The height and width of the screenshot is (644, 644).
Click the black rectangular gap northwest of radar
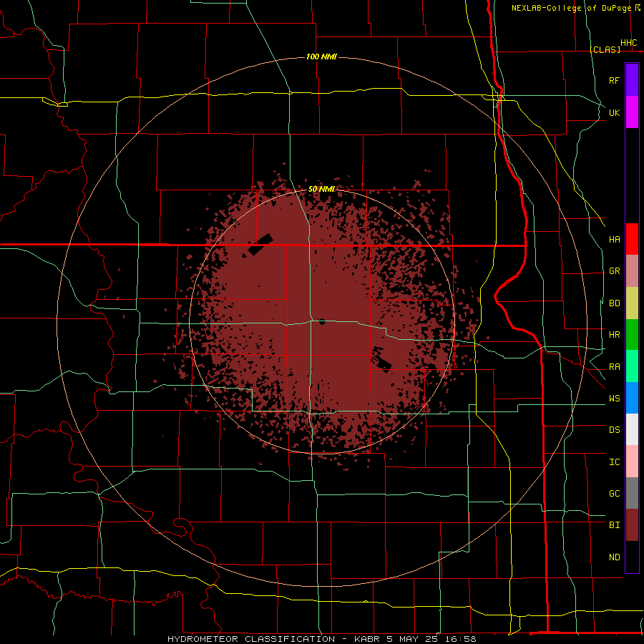coord(260,245)
